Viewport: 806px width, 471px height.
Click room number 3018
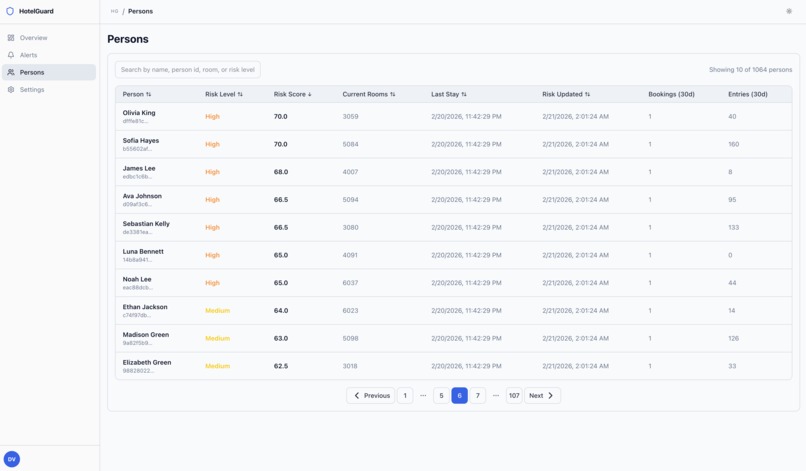tap(350, 366)
